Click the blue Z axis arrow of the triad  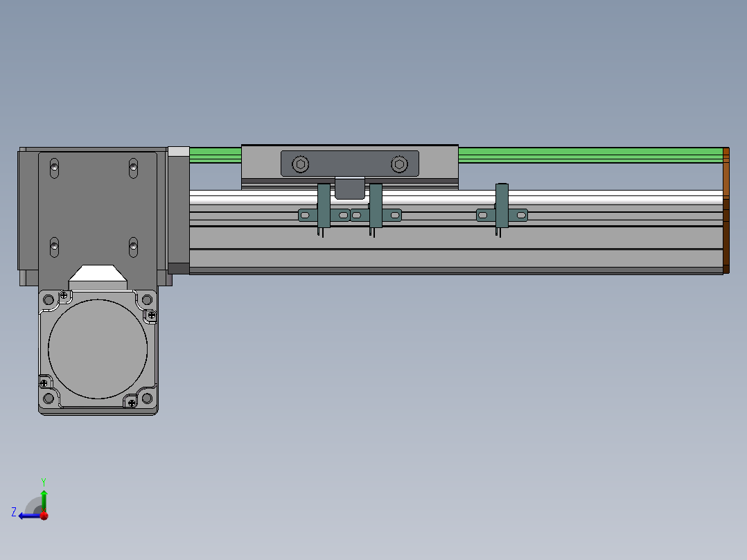click(29, 516)
